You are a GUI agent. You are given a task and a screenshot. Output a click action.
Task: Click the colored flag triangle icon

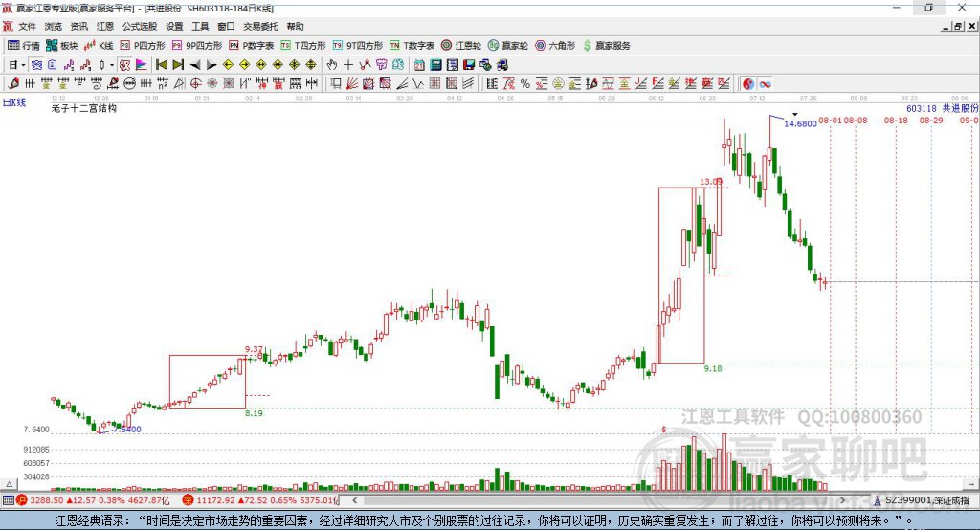tap(142, 65)
